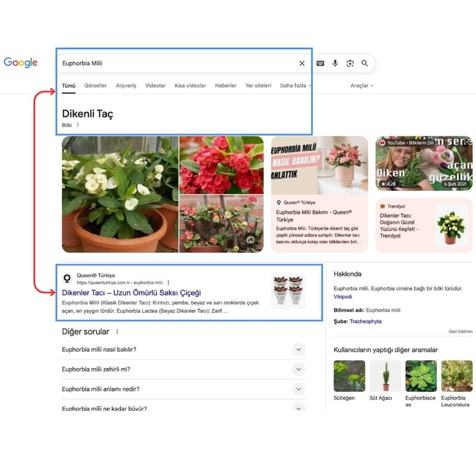The height and width of the screenshot is (476, 476).
Task: Open red flowers close-up photo
Action: [x=221, y=165]
